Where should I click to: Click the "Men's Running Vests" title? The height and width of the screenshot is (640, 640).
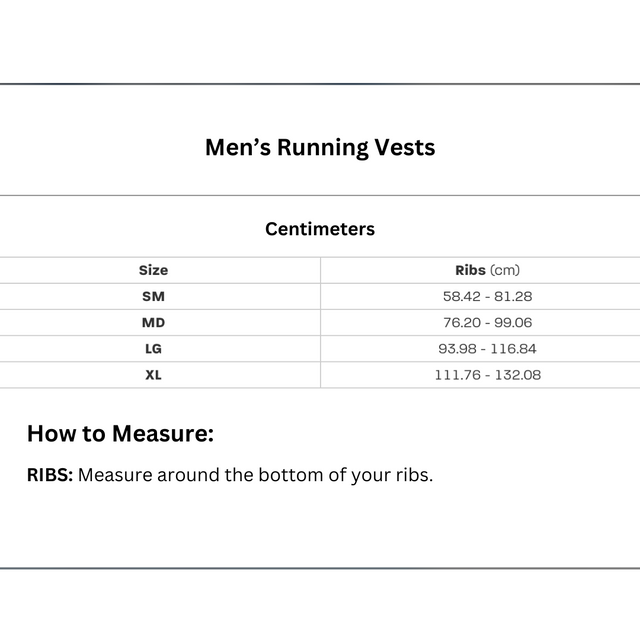pos(320,148)
